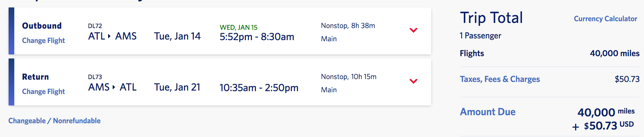Click the Nonstop, 10h 15m duration text
This screenshot has height=137, width=644.
[x=349, y=77]
